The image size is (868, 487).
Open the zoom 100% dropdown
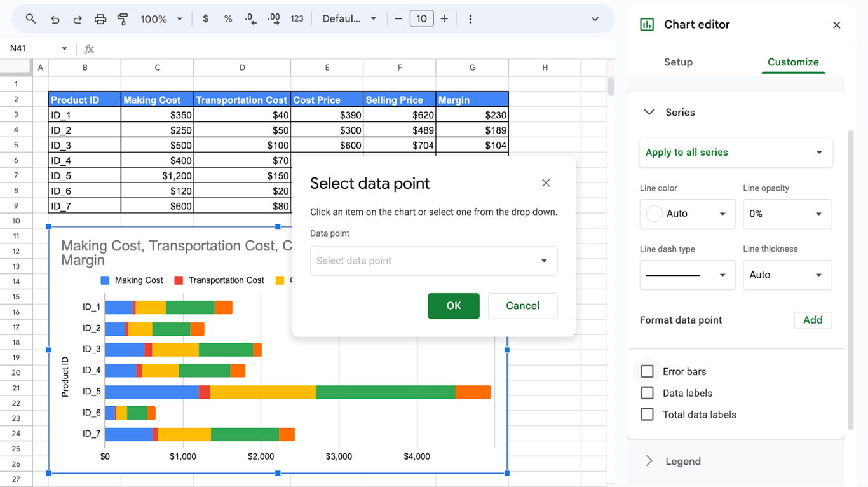pyautogui.click(x=161, y=19)
